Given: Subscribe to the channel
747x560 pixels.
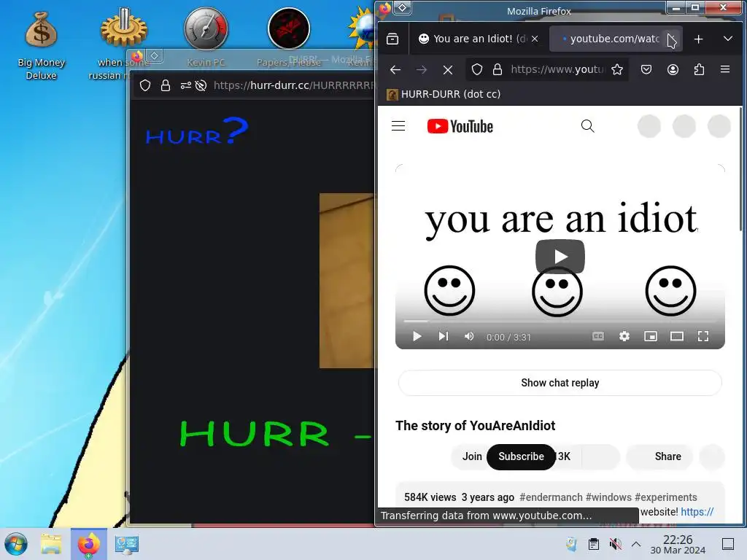Looking at the screenshot, I should point(521,456).
